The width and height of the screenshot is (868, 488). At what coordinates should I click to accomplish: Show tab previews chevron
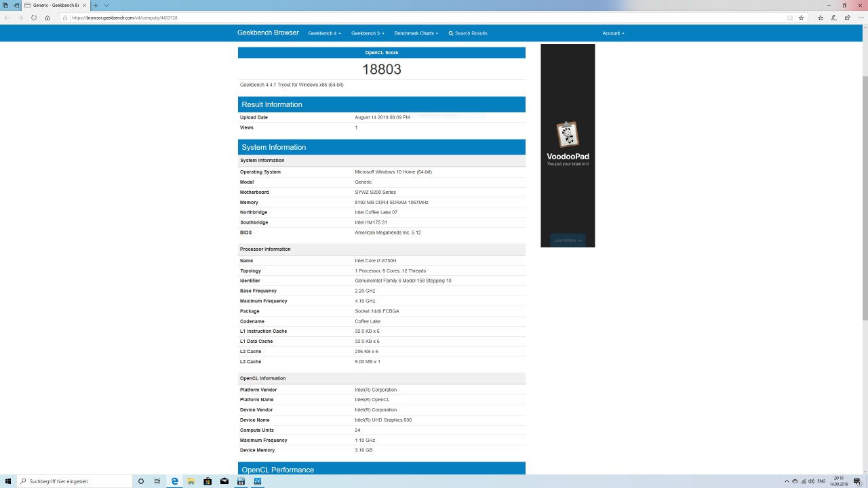(106, 5)
